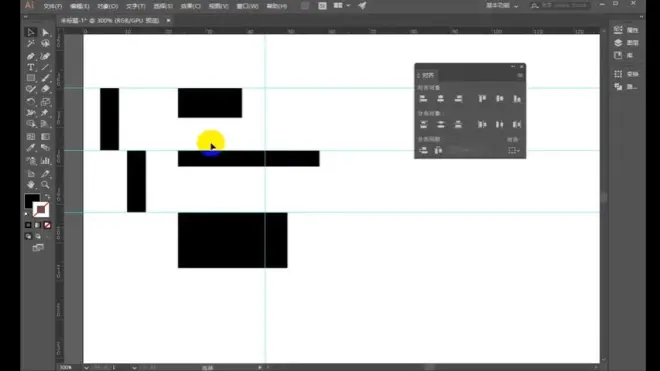Select the Direct Selection tool
Image resolution: width=660 pixels, height=371 pixels.
pos(45,33)
